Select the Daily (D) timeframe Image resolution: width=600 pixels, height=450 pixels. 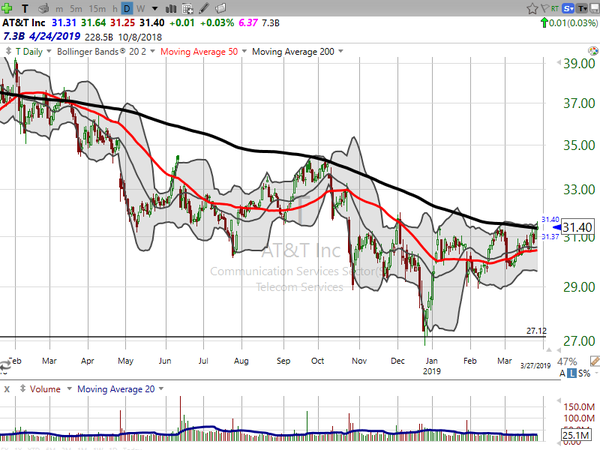(127, 8)
